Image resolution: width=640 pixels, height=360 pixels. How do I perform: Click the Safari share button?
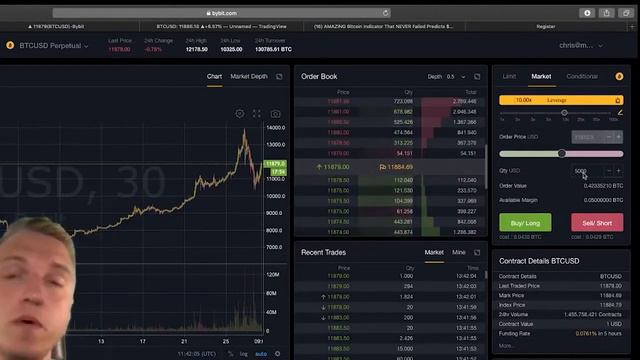pyautogui.click(x=607, y=13)
